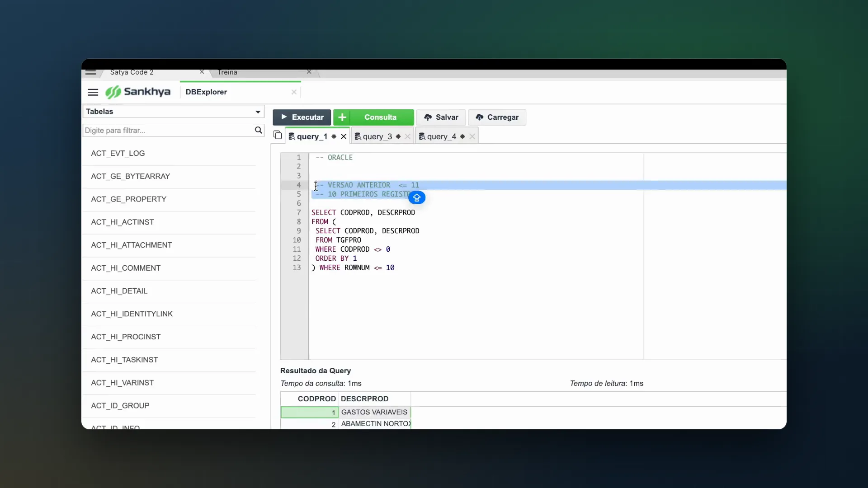Image resolution: width=868 pixels, height=488 pixels.
Task: Click the copy queries icon beside query tabs
Action: (x=278, y=135)
